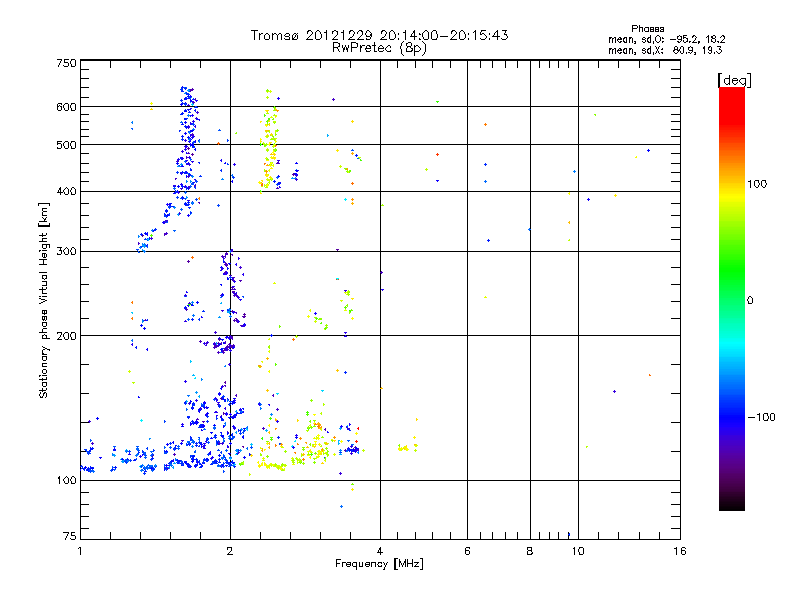Screen dimensions: 800x600
Task: Click the y-axis tick label "500"
Action: [66, 145]
